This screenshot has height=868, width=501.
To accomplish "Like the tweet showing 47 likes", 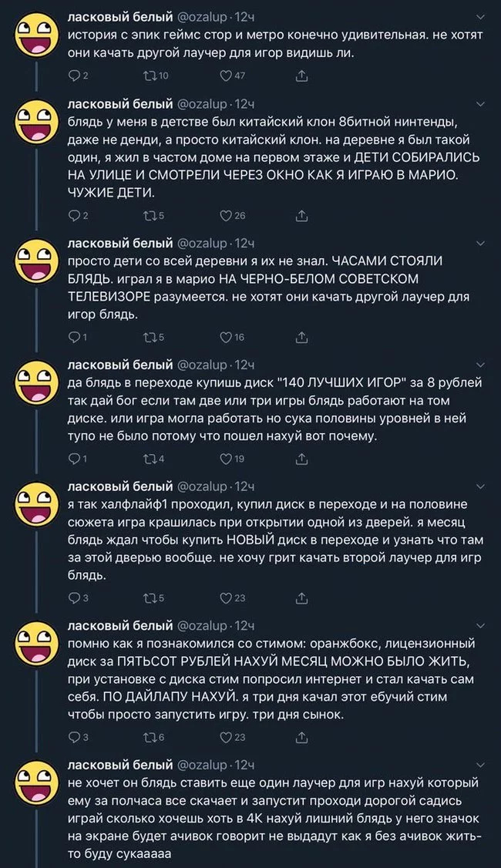I will 226,76.
